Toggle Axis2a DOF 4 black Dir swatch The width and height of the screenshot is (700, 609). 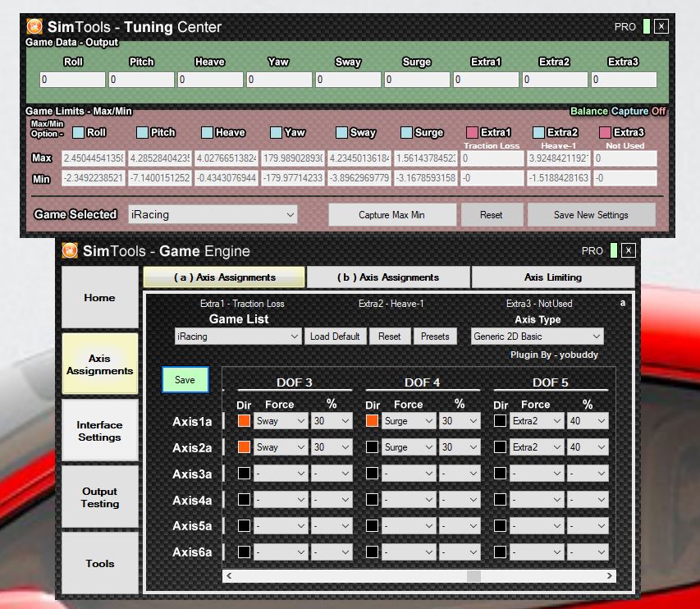click(372, 447)
